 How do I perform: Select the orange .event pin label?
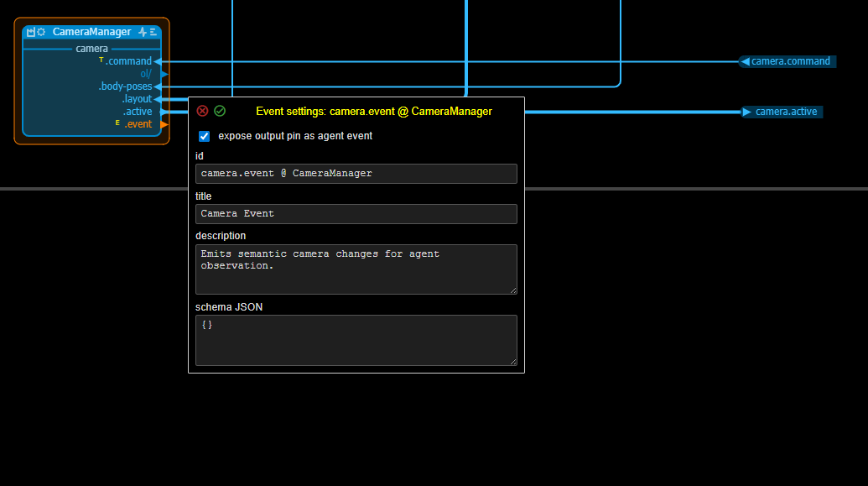138,124
